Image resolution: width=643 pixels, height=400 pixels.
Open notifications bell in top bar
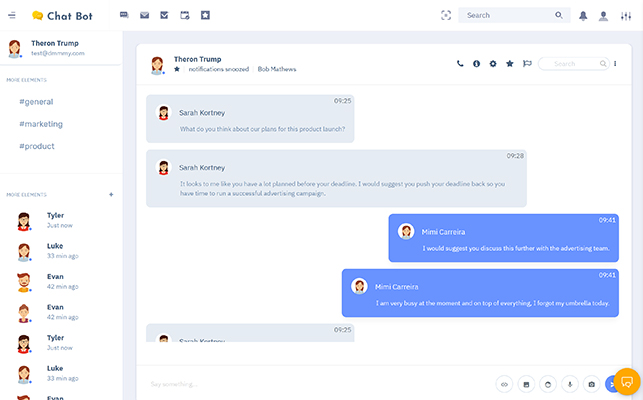click(x=583, y=16)
